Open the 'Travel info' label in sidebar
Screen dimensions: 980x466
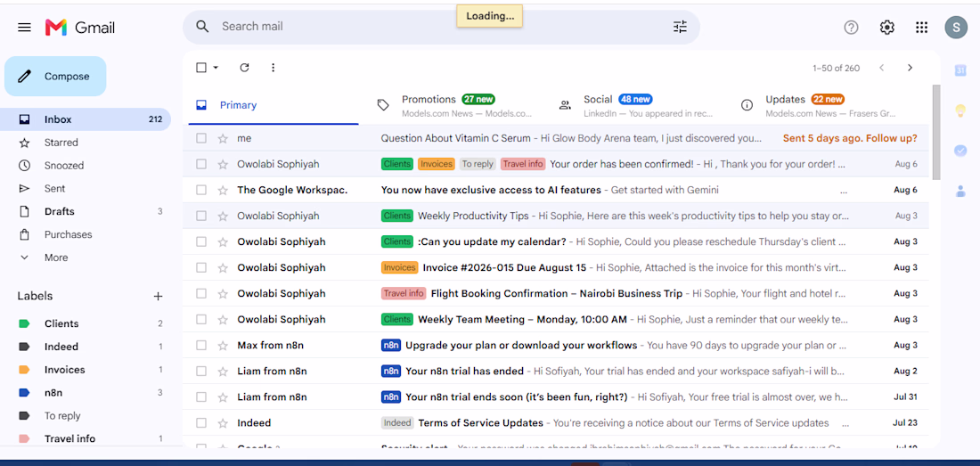[85, 438]
